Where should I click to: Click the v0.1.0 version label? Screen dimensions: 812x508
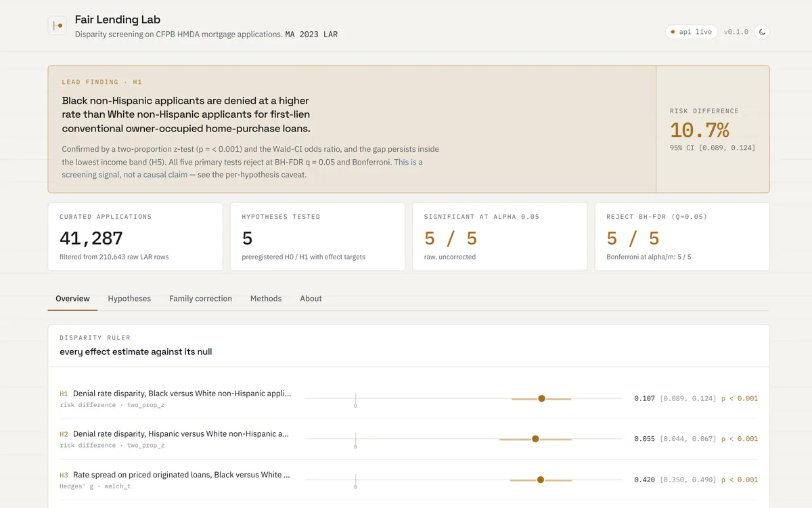pos(736,32)
